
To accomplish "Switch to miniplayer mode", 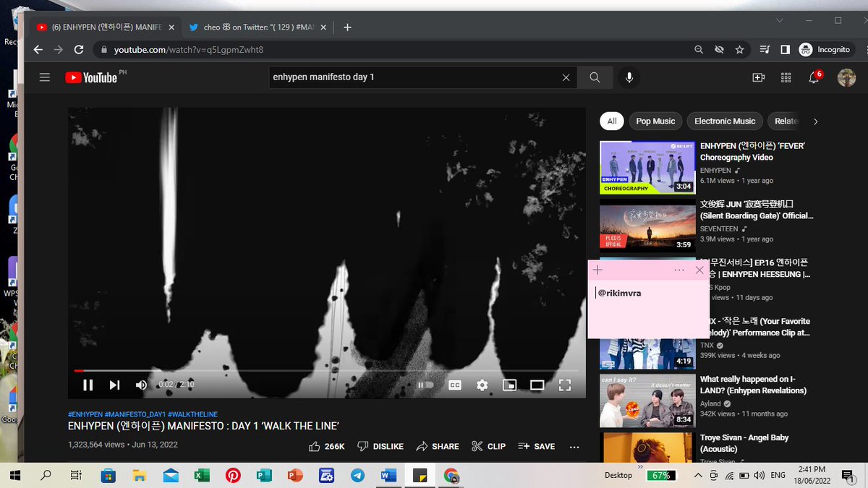I will click(x=510, y=385).
